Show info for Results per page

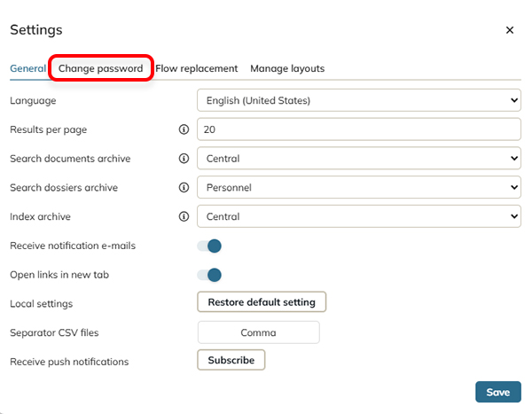[184, 129]
